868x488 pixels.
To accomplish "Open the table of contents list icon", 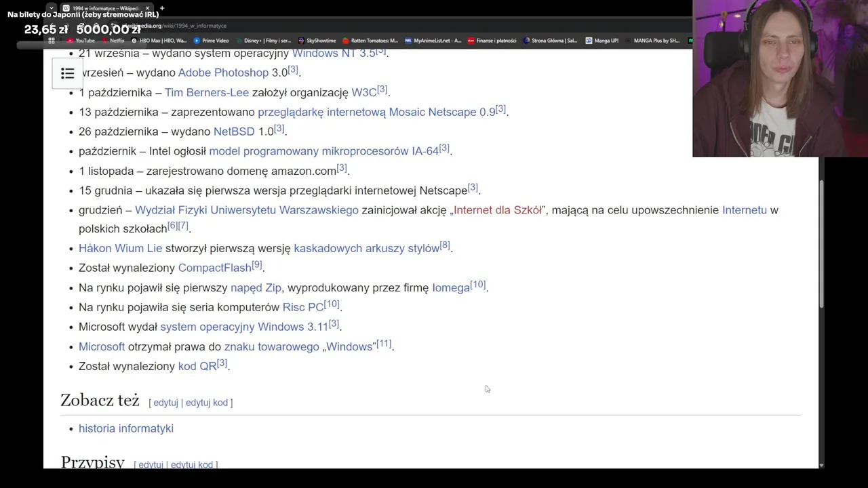I will pos(67,73).
